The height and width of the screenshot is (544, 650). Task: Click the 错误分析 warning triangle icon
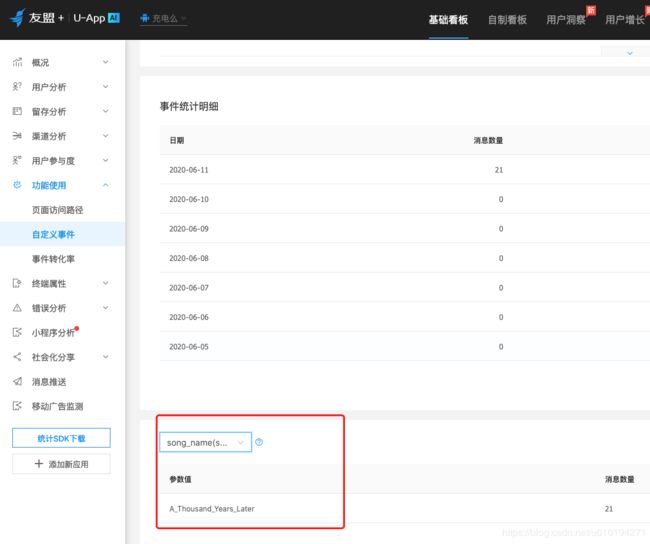point(17,308)
